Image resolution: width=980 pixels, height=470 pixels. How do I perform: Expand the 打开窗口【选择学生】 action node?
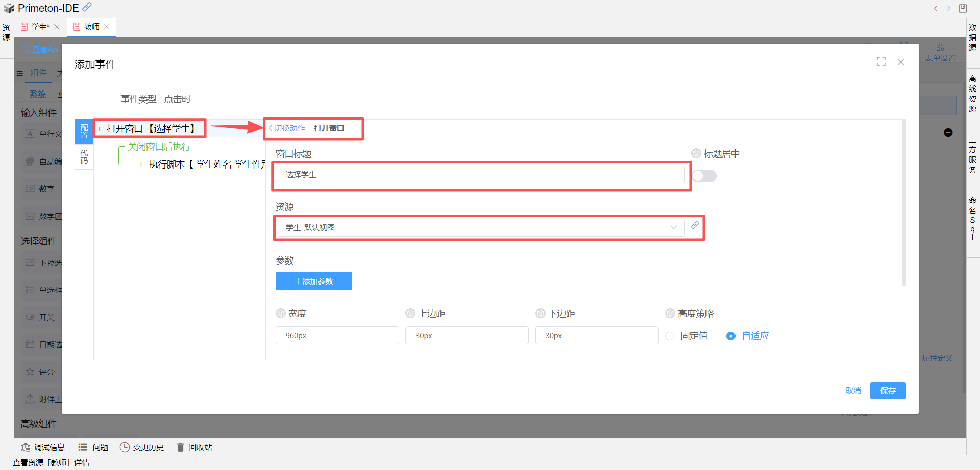(99, 129)
